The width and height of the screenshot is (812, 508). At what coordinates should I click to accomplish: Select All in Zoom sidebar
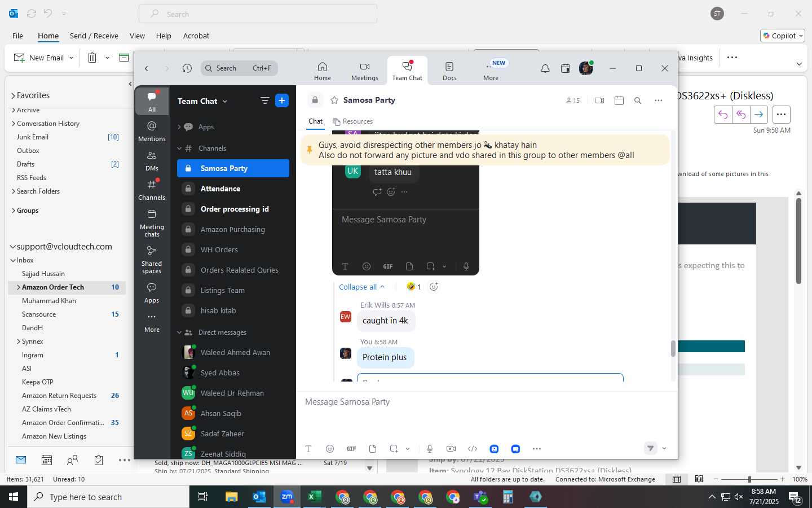(152, 102)
